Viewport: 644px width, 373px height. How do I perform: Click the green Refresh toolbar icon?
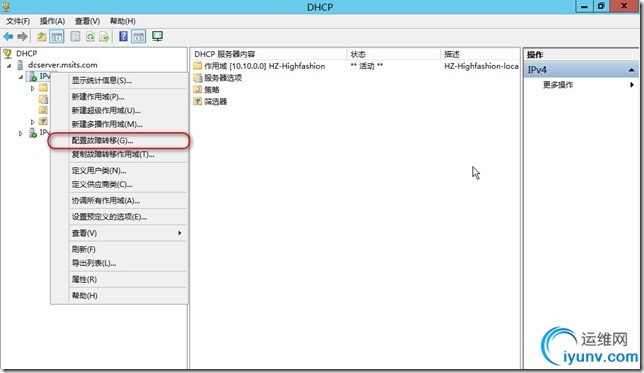point(90,37)
